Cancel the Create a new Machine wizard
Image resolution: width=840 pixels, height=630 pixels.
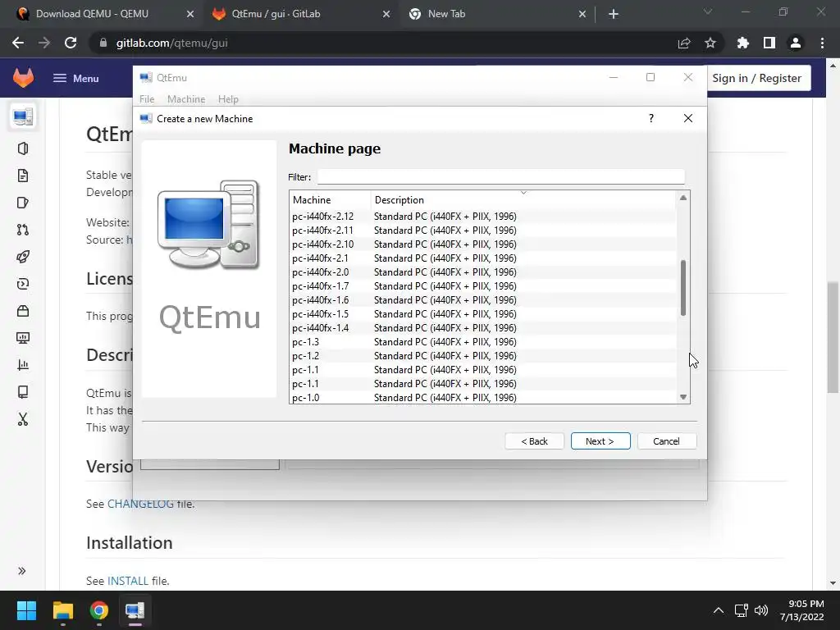[x=666, y=441]
